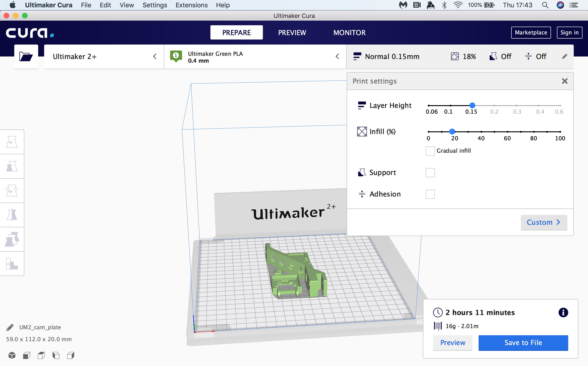Click the extruder 1 material icon
The width and height of the screenshot is (588, 366).
pyautogui.click(x=176, y=56)
